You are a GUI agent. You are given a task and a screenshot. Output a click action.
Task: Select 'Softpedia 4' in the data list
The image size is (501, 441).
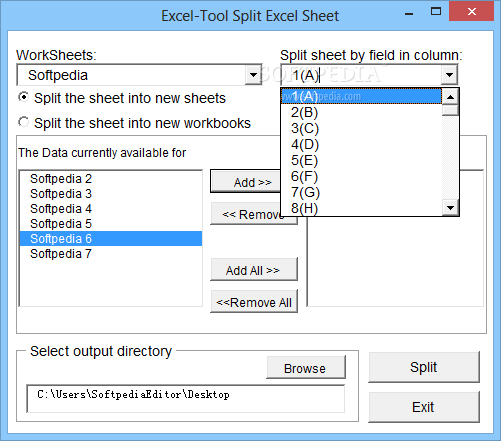(111, 209)
